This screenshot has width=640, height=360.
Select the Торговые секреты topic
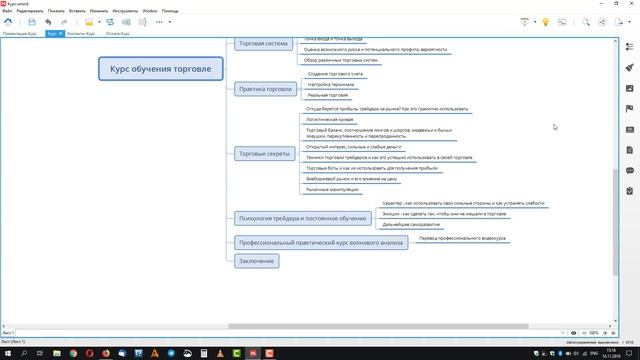click(x=264, y=153)
